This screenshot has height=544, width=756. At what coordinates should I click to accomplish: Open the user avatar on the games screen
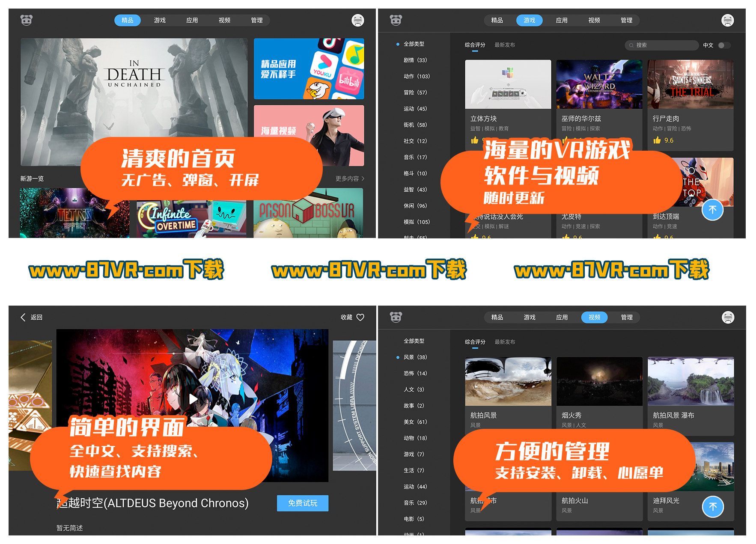click(x=728, y=20)
